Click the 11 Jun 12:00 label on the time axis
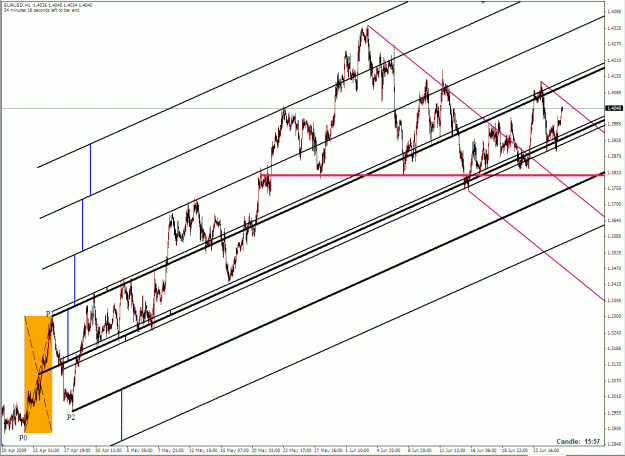Viewport: 625px width, 456px height. pyautogui.click(x=452, y=448)
